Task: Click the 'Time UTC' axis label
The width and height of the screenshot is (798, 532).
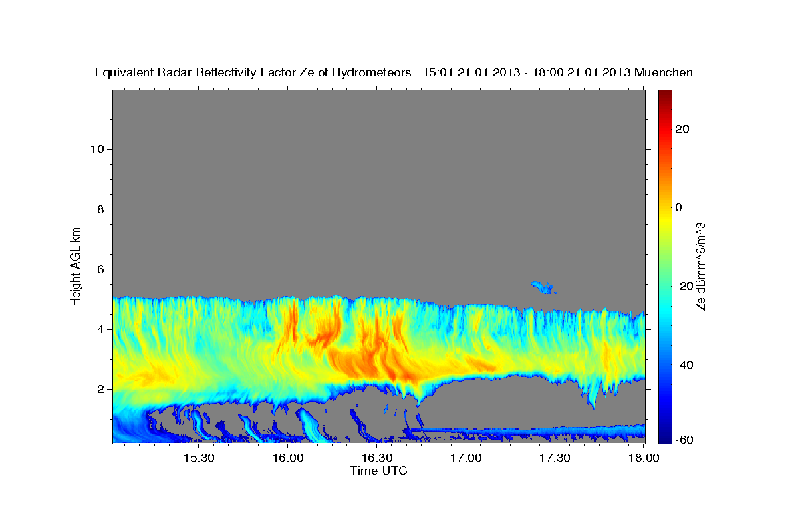Action: pos(378,471)
